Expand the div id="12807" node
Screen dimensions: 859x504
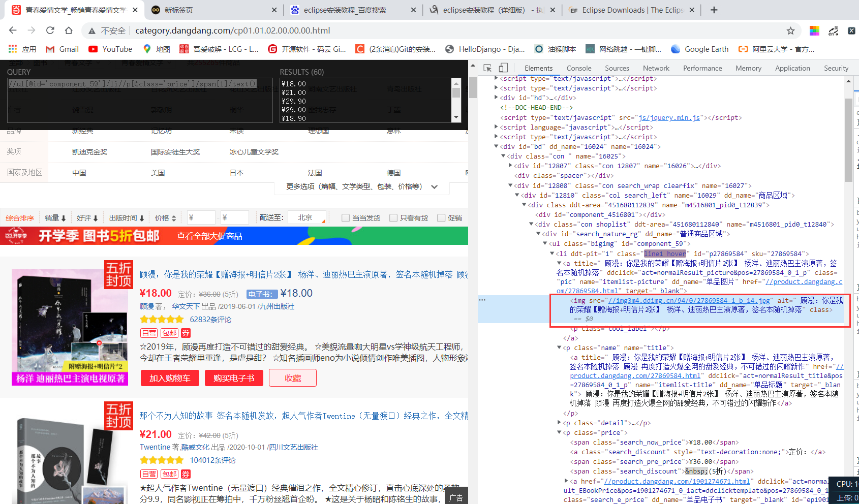[510, 166]
